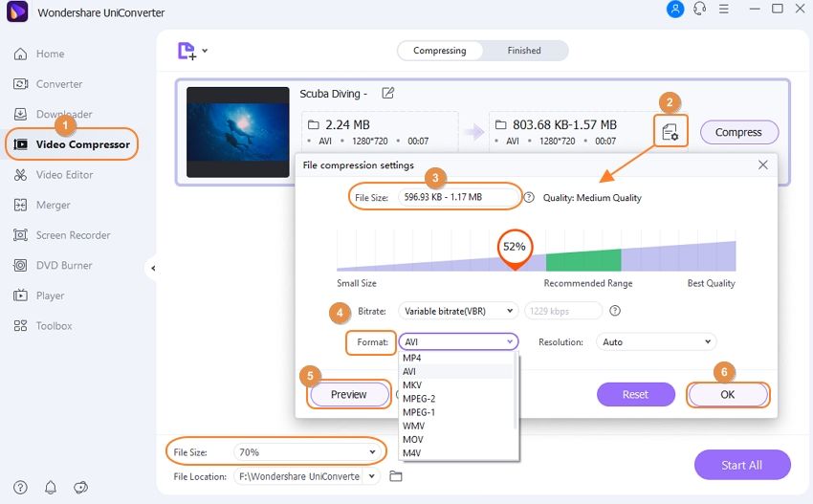
Task: Open the Resolution Auto dropdown
Action: tap(655, 341)
